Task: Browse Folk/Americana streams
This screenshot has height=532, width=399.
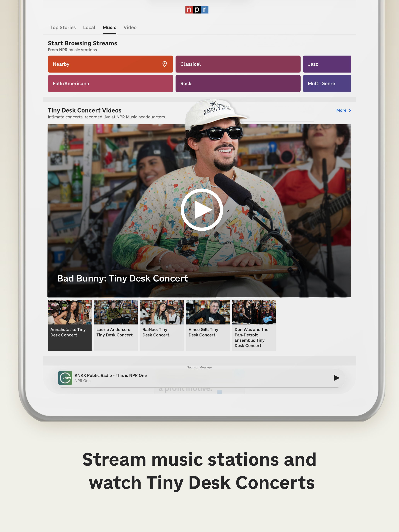Action: pyautogui.click(x=110, y=84)
